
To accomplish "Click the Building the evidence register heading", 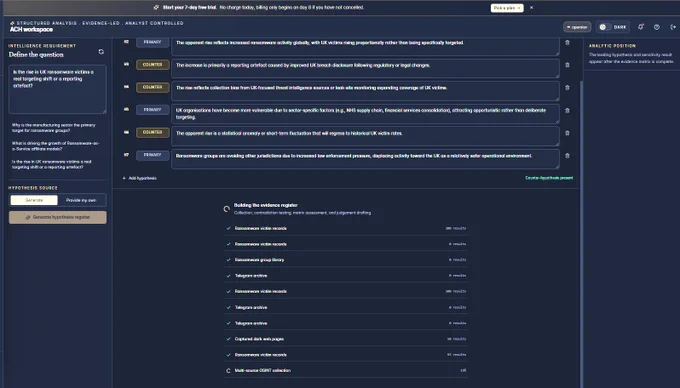I will pos(266,205).
